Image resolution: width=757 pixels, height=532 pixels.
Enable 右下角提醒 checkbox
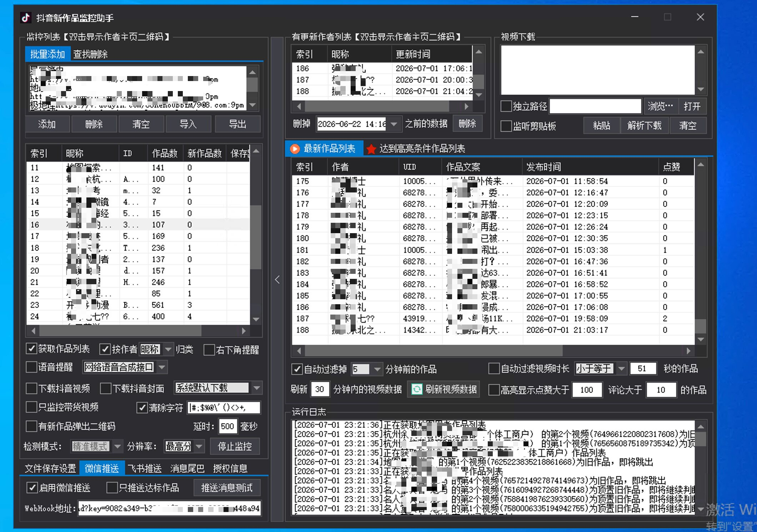tap(209, 350)
